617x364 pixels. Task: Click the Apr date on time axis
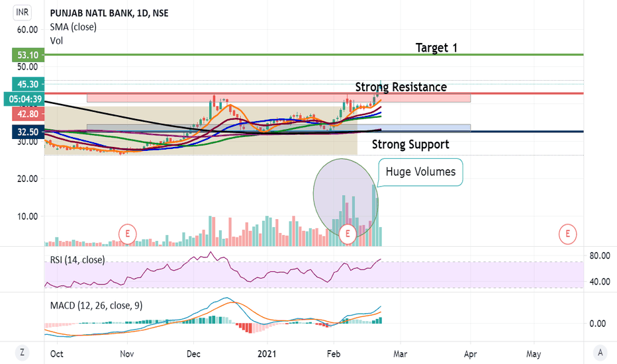pos(470,354)
